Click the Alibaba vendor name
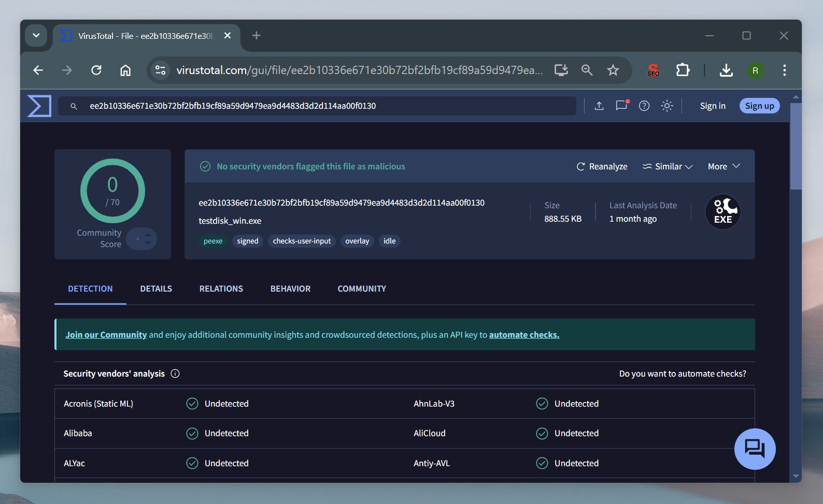This screenshot has width=823, height=504. [78, 433]
